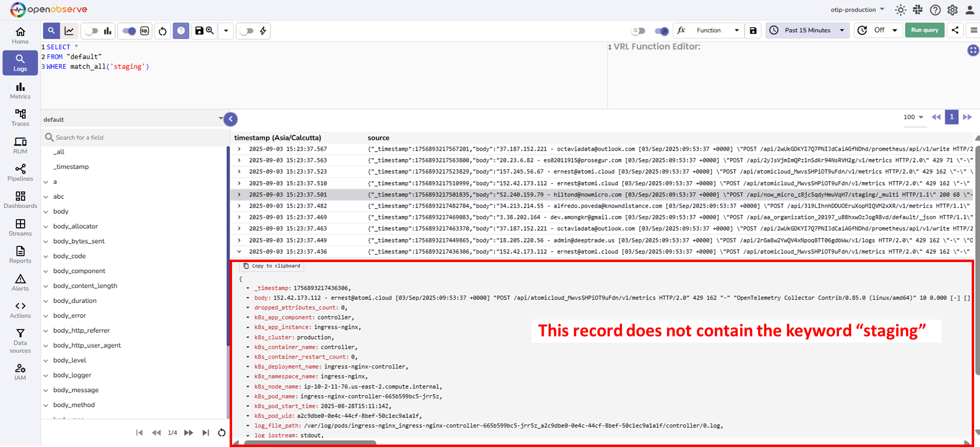The height and width of the screenshot is (447, 980).
Task: Open the Slack community icon
Action: click(x=918, y=10)
